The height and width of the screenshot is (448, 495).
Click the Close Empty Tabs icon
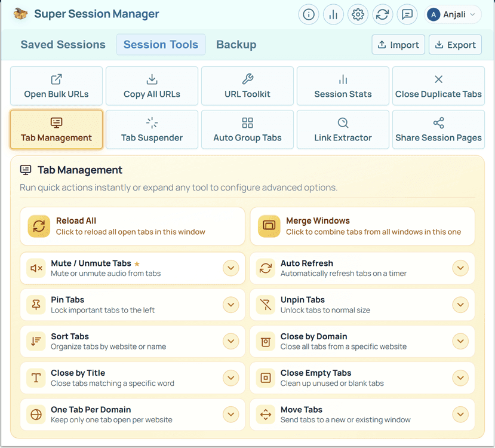[x=266, y=378]
